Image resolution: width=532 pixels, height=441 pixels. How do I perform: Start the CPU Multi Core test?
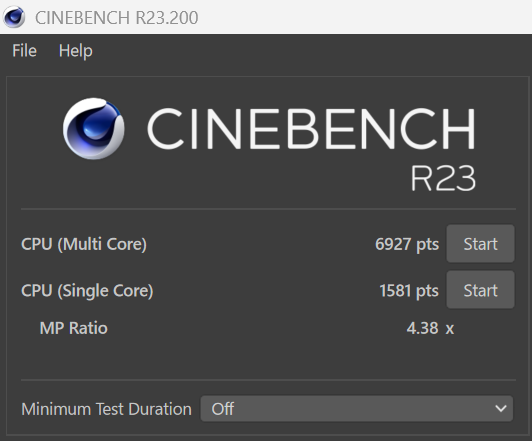pyautogui.click(x=480, y=244)
